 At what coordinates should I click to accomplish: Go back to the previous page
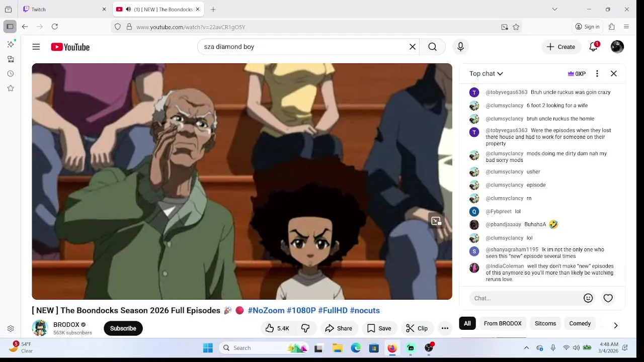(x=25, y=27)
